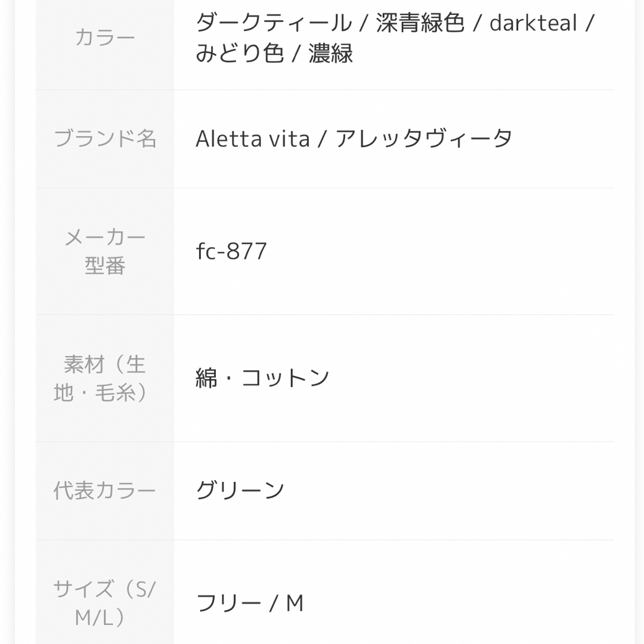Click the グリーン representative color value

coord(240,491)
